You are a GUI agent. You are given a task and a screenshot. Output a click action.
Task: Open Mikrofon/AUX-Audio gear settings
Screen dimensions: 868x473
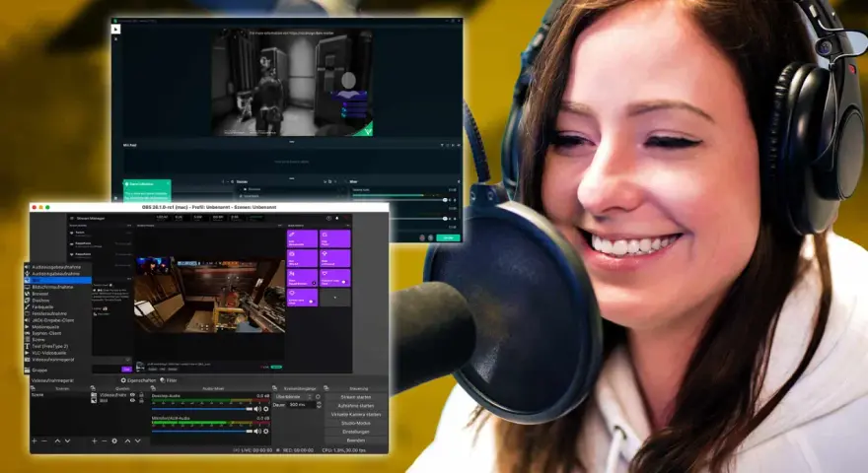(265, 431)
